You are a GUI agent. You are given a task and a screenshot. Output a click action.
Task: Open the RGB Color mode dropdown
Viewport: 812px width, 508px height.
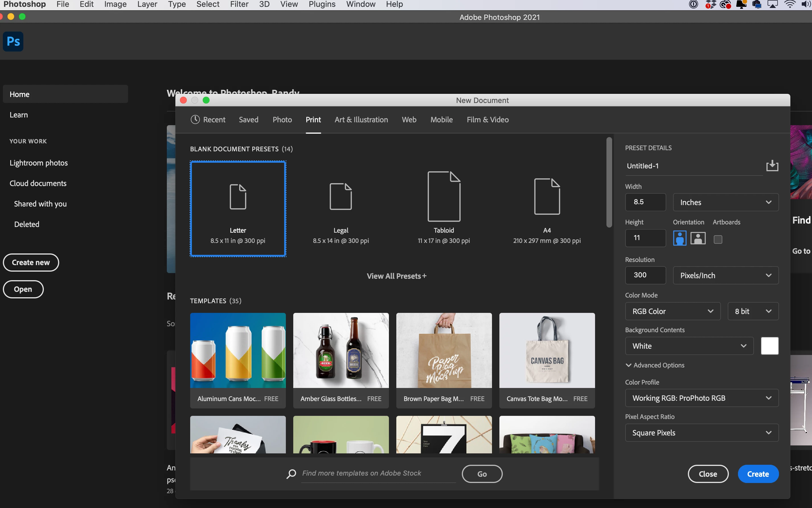(x=672, y=311)
